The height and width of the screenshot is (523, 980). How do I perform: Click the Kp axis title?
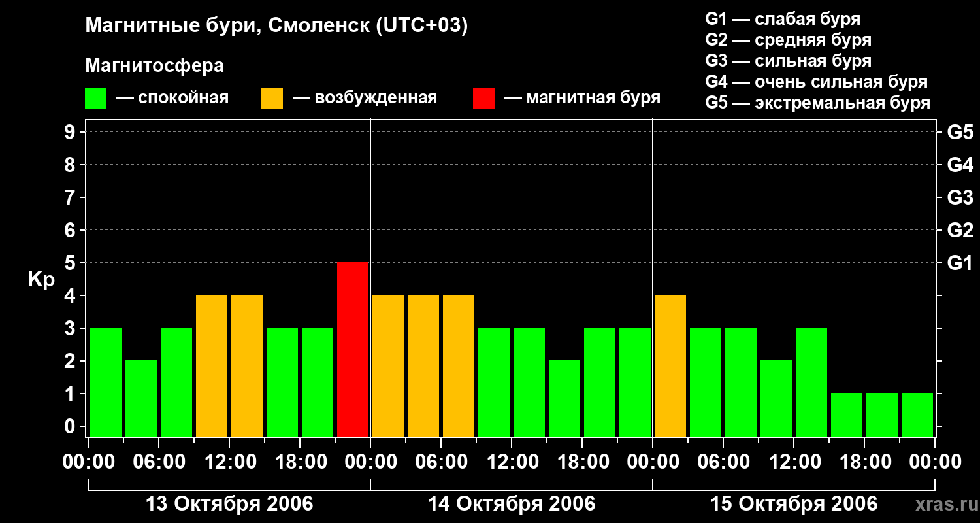pyautogui.click(x=41, y=281)
